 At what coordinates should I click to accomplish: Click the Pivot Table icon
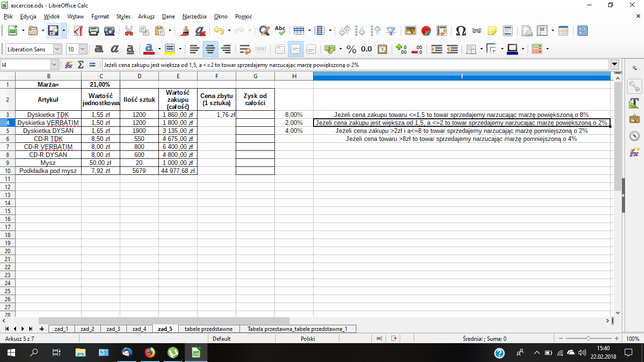click(442, 31)
